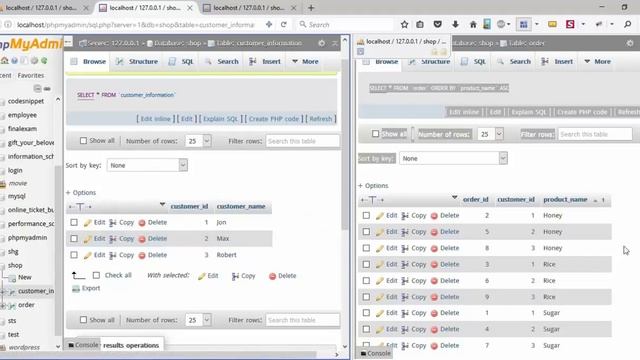This screenshot has height=360, width=640.
Task: Click pencil Edit icon for customer Jon
Action: (87, 222)
